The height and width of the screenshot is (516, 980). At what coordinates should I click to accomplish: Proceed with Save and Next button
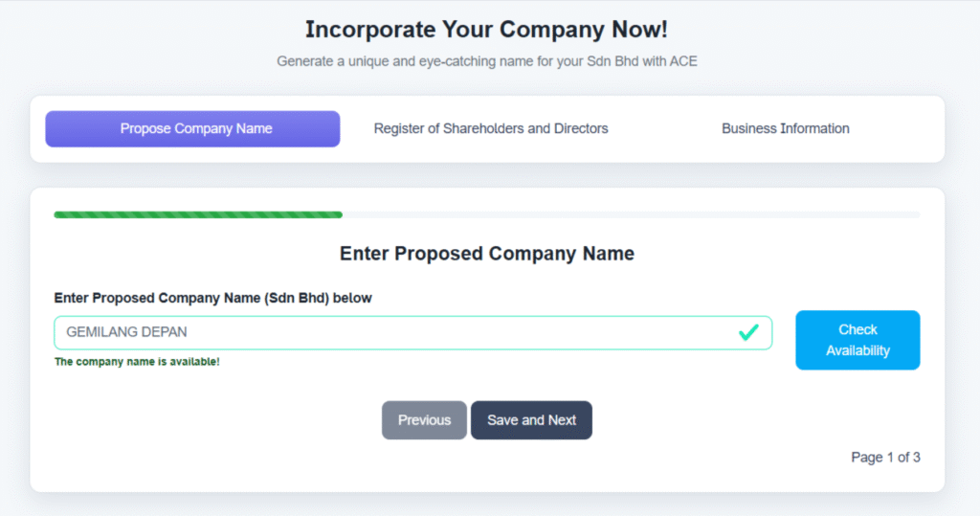tap(531, 420)
